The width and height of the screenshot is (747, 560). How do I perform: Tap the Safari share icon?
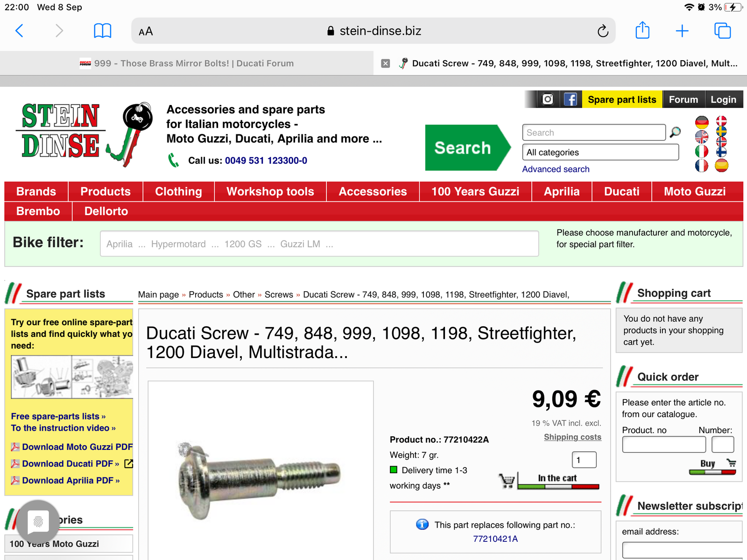point(642,31)
